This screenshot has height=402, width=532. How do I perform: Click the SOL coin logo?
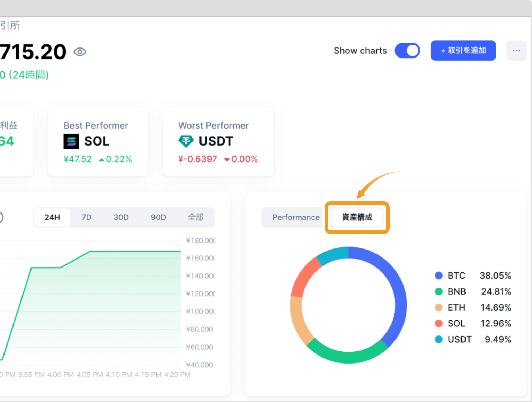[x=71, y=141]
